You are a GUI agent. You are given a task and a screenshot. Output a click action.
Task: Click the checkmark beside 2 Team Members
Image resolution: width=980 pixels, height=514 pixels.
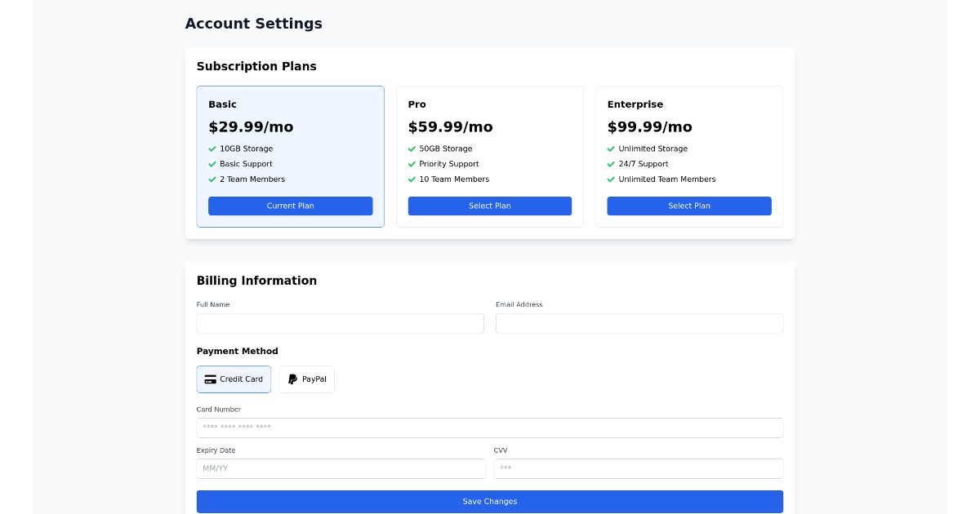(212, 179)
